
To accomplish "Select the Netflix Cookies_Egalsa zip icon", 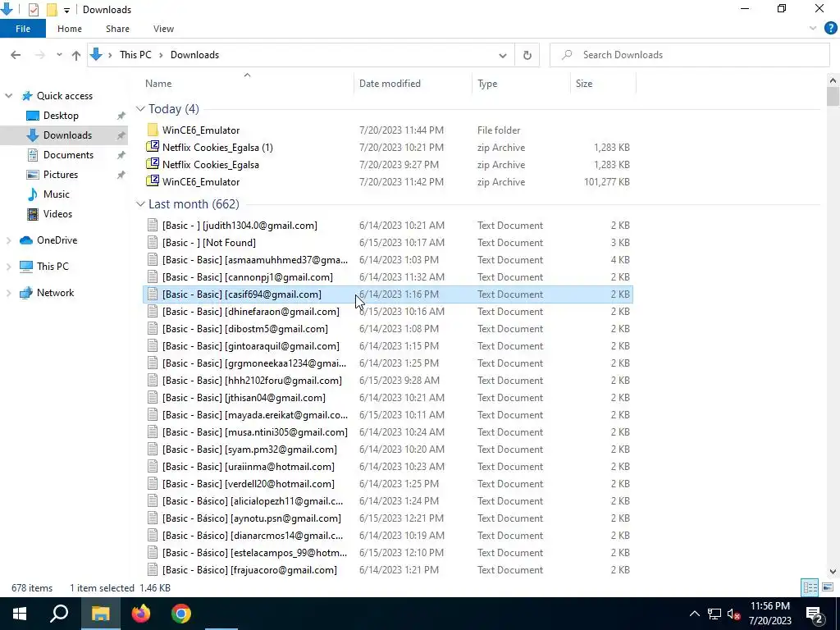I will click(x=153, y=164).
